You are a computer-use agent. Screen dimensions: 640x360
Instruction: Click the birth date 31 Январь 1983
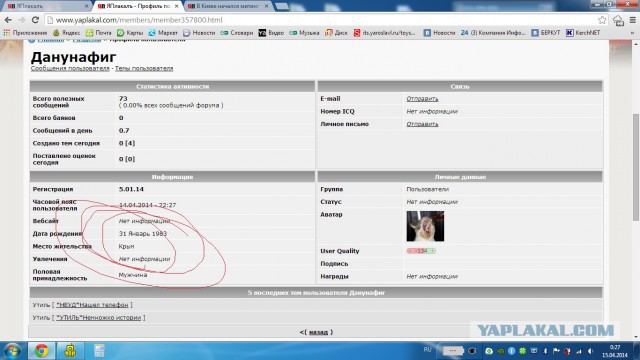click(x=142, y=234)
